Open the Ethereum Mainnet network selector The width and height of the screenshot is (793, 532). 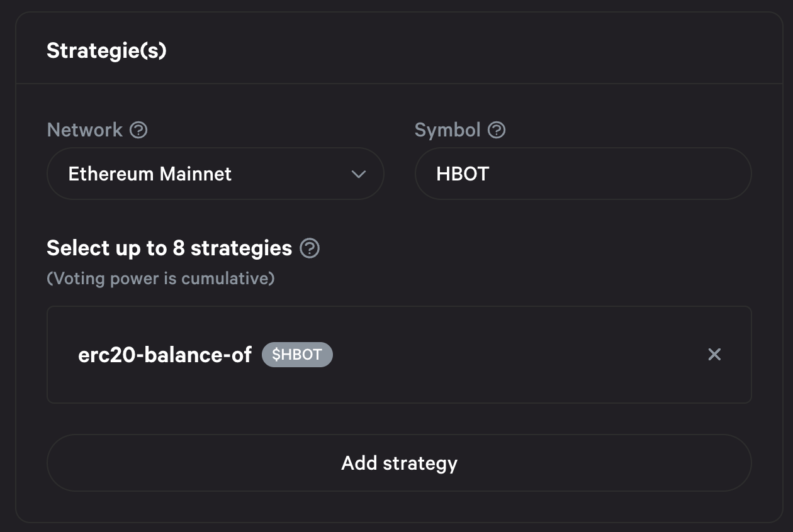click(x=215, y=174)
